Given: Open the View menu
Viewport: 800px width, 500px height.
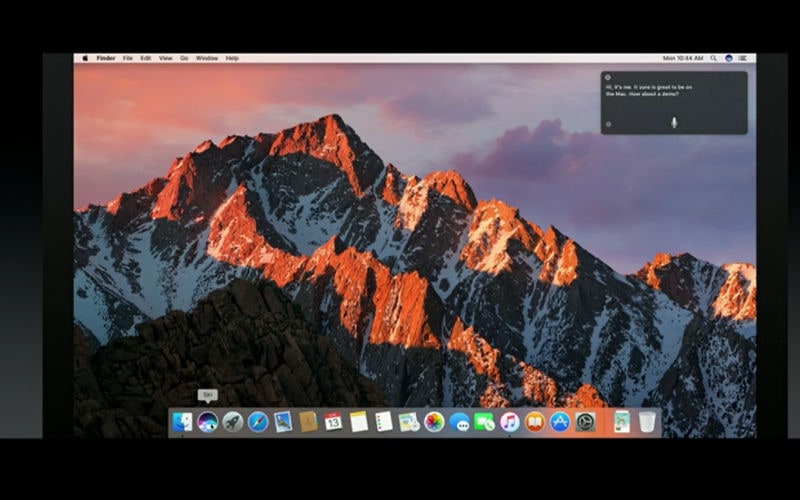Looking at the screenshot, I should tap(165, 58).
